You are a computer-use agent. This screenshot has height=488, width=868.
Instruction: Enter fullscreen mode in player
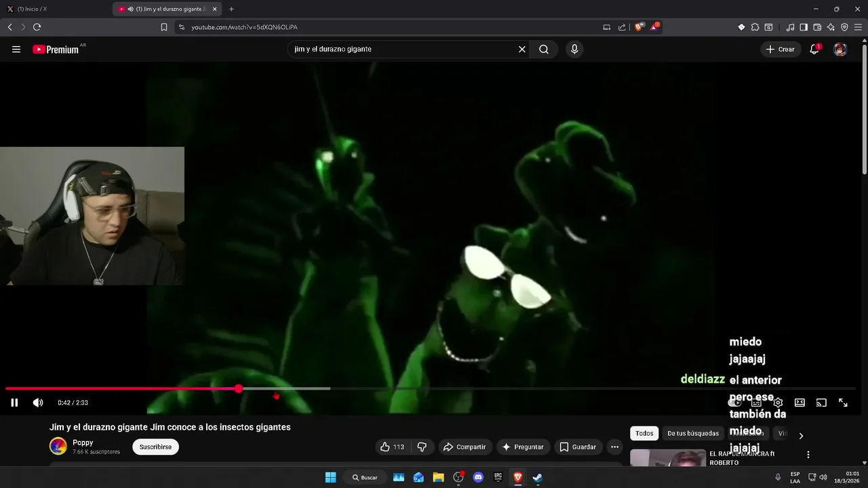pyautogui.click(x=843, y=403)
